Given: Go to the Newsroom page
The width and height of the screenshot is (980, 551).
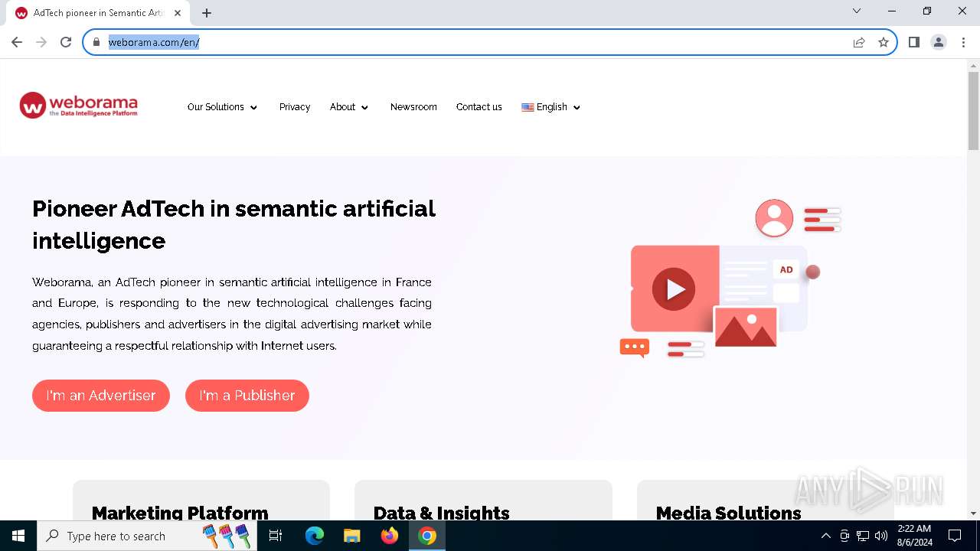Looking at the screenshot, I should tap(413, 107).
